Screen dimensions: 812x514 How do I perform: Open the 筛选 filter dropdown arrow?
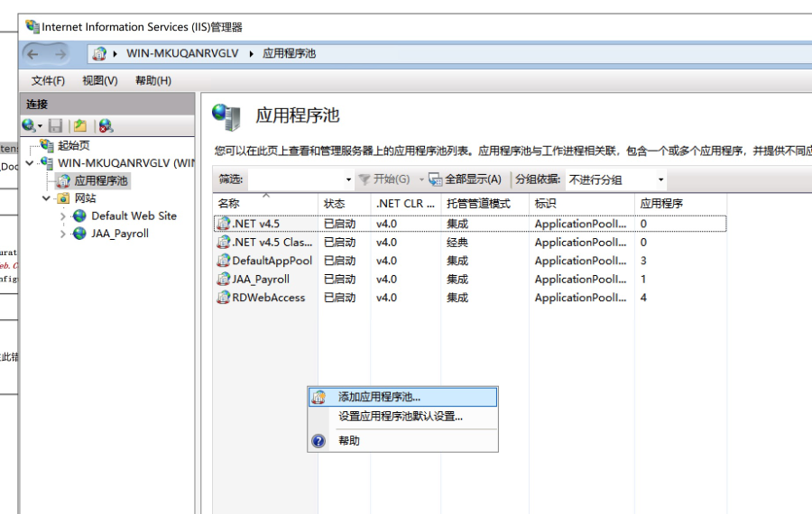pos(349,179)
